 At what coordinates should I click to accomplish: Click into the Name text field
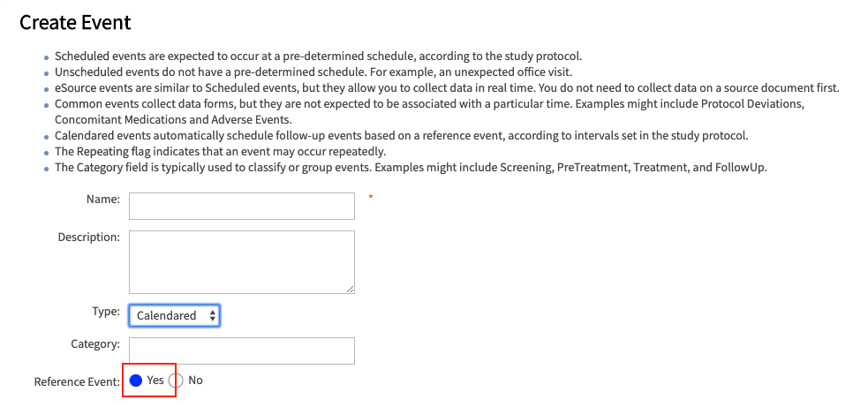pos(241,207)
